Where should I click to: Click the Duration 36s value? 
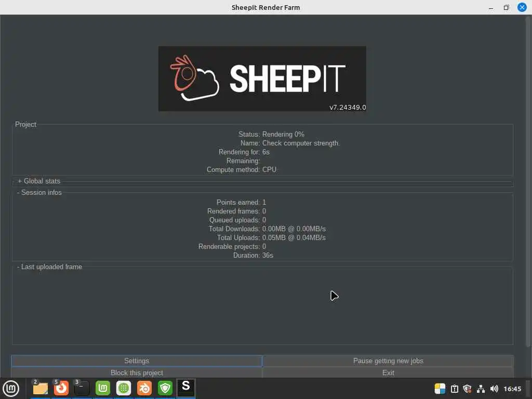click(268, 256)
